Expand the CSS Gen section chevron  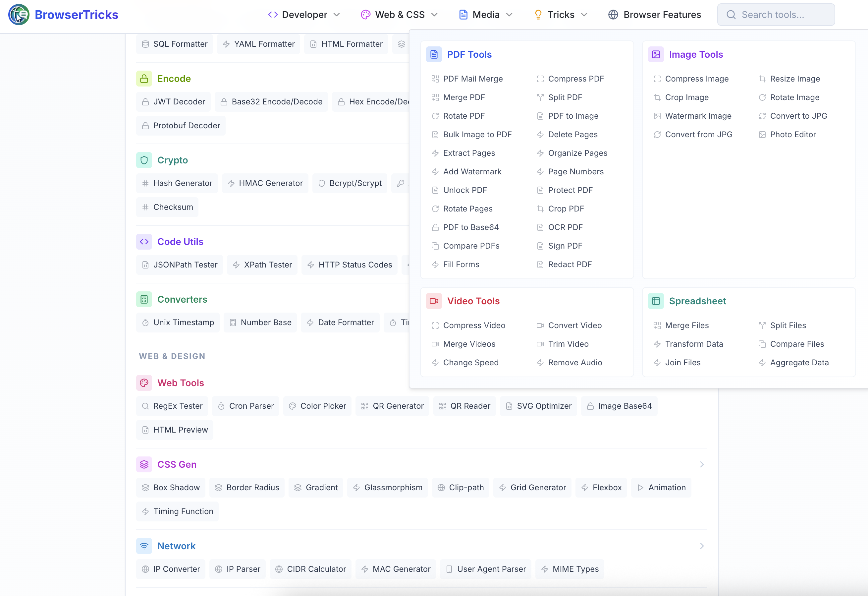click(x=701, y=464)
